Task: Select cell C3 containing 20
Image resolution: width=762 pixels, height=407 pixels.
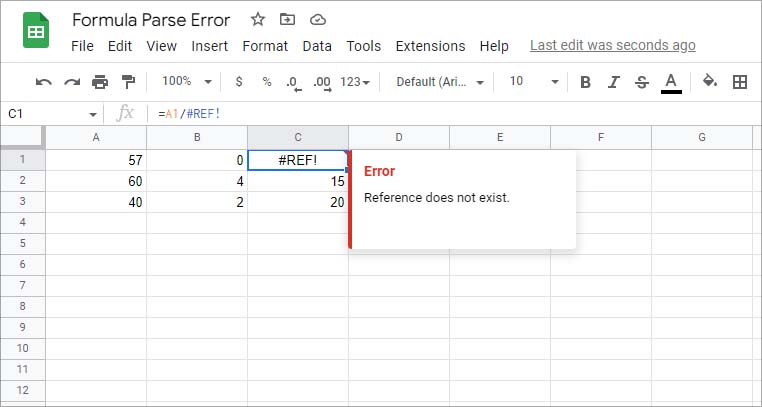Action: (x=298, y=202)
